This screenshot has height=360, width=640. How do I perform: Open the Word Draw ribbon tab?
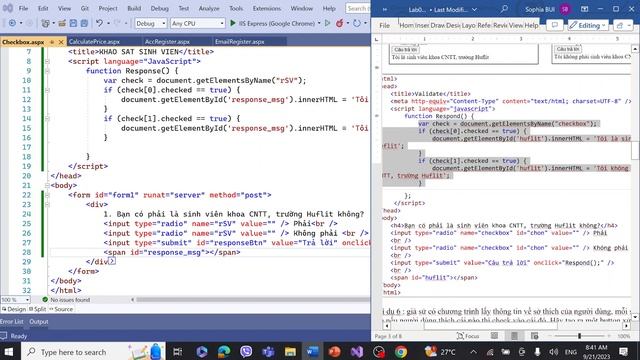click(x=437, y=25)
